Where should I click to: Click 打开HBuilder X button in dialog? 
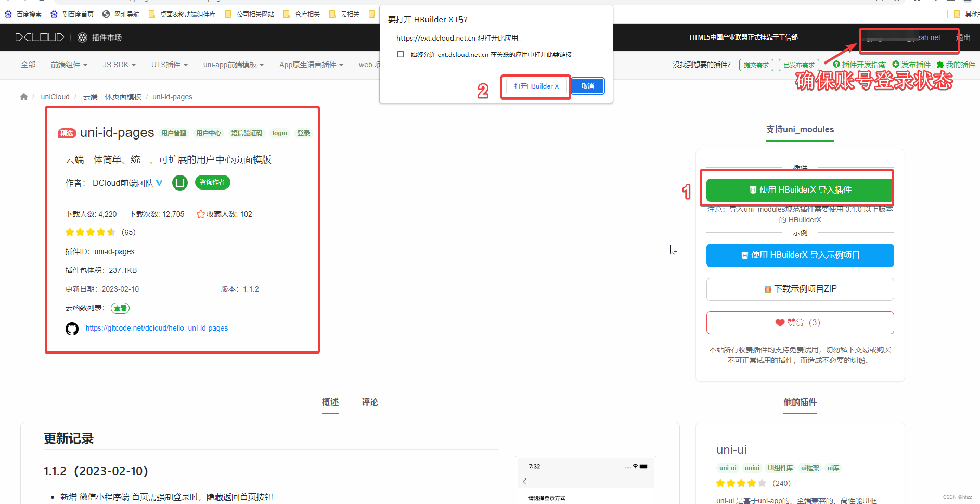click(536, 86)
